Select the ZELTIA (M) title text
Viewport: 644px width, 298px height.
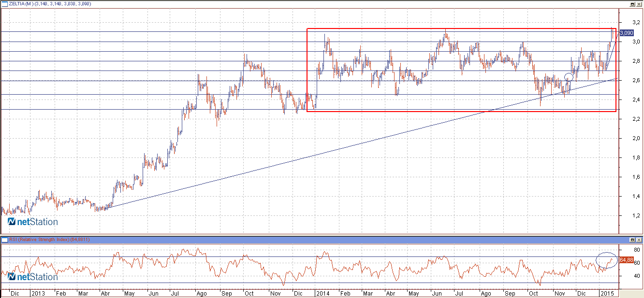coord(20,4)
